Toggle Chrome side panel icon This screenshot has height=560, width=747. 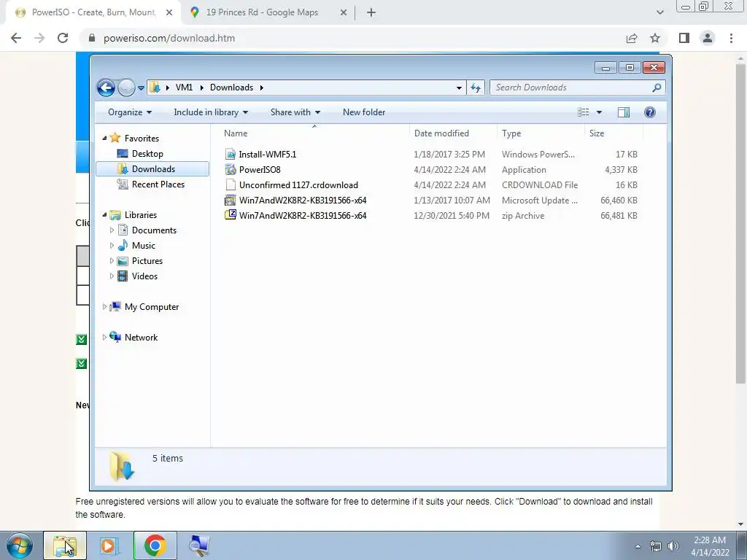684,38
